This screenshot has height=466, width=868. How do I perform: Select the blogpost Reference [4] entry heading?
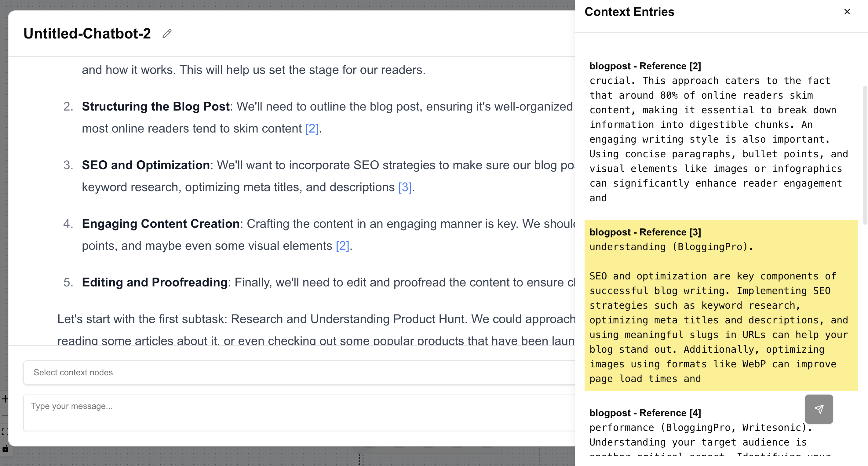tap(645, 413)
